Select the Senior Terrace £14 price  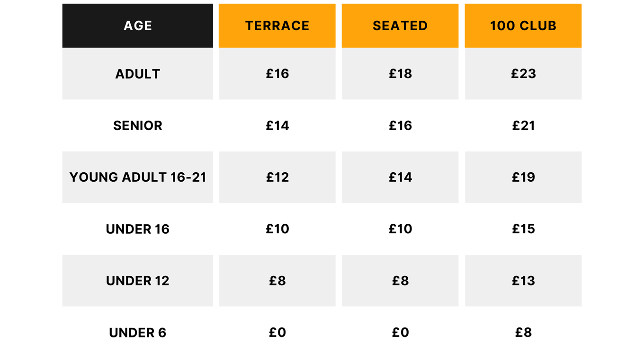point(277,125)
